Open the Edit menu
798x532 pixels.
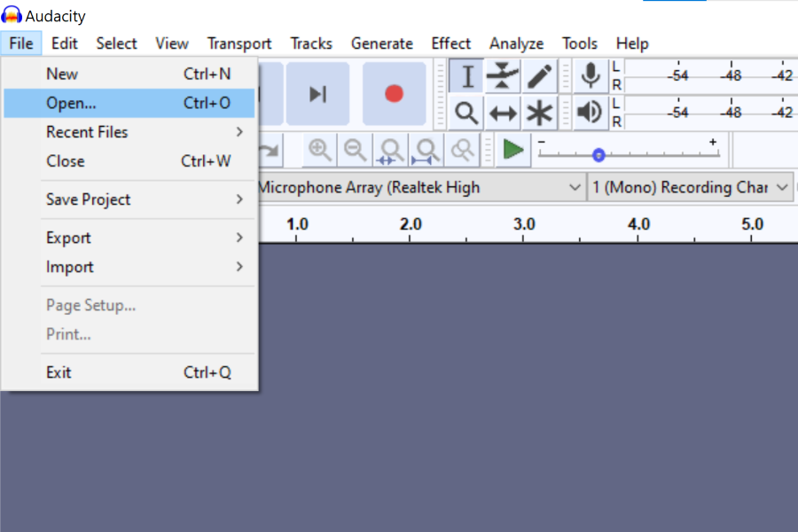[65, 43]
